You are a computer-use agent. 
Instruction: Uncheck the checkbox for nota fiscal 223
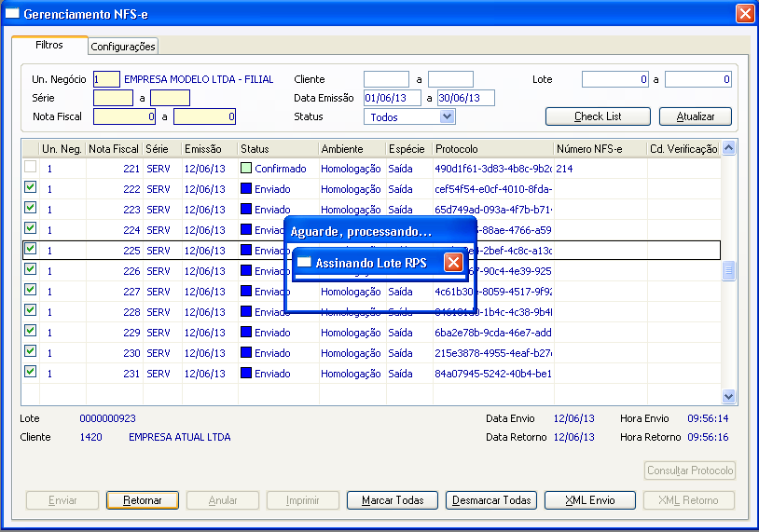click(x=31, y=208)
